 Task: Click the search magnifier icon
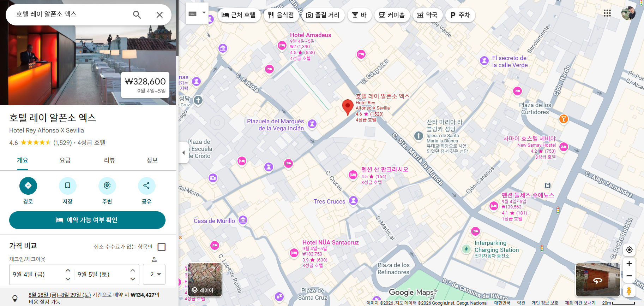tap(137, 14)
